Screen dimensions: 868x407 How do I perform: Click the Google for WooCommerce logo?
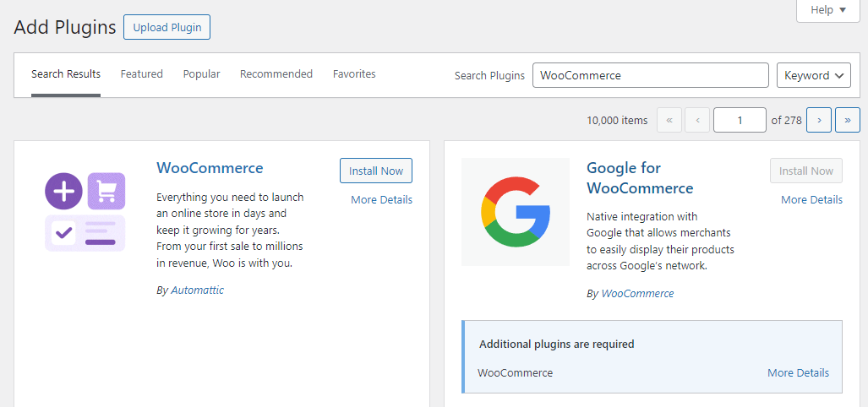[516, 212]
